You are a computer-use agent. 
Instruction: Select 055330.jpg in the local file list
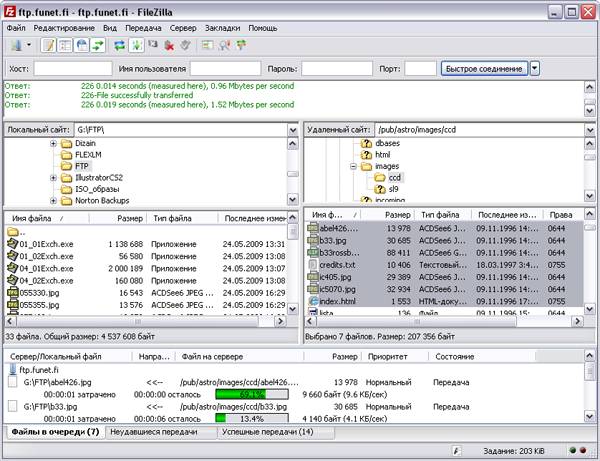coord(39,293)
